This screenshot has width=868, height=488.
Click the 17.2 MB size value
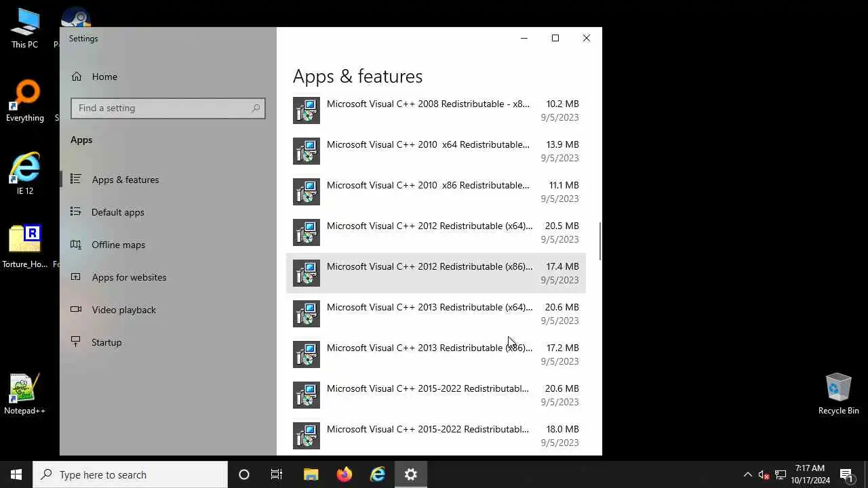click(x=562, y=348)
